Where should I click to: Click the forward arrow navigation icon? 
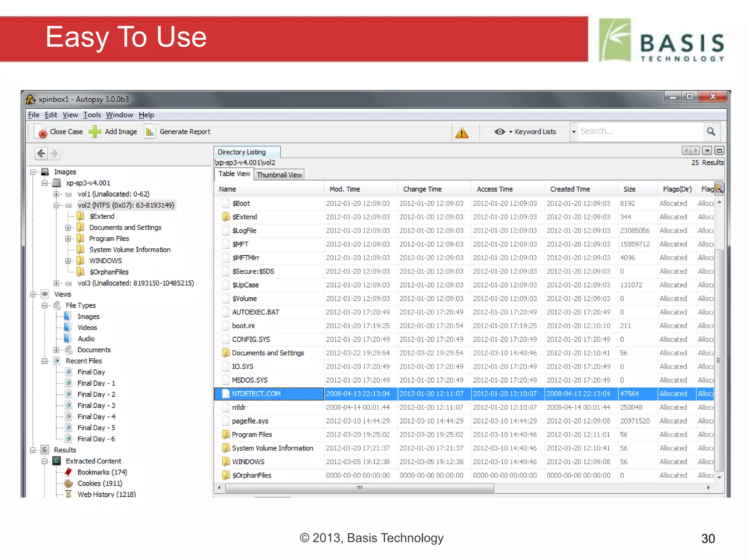pos(54,153)
